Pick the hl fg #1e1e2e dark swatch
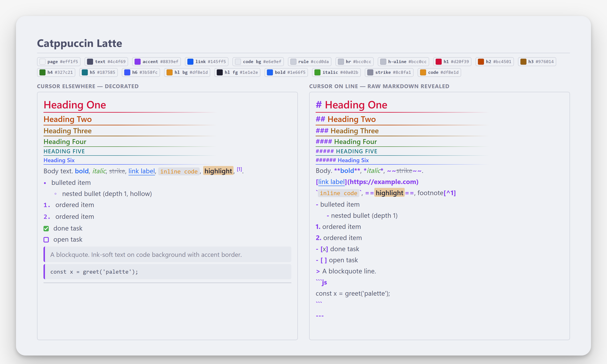This screenshot has height=364, width=607. [237, 72]
